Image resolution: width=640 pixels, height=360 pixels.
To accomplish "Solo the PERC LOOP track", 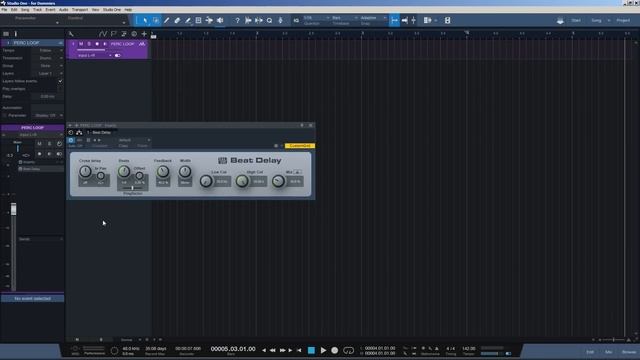I will [89, 44].
